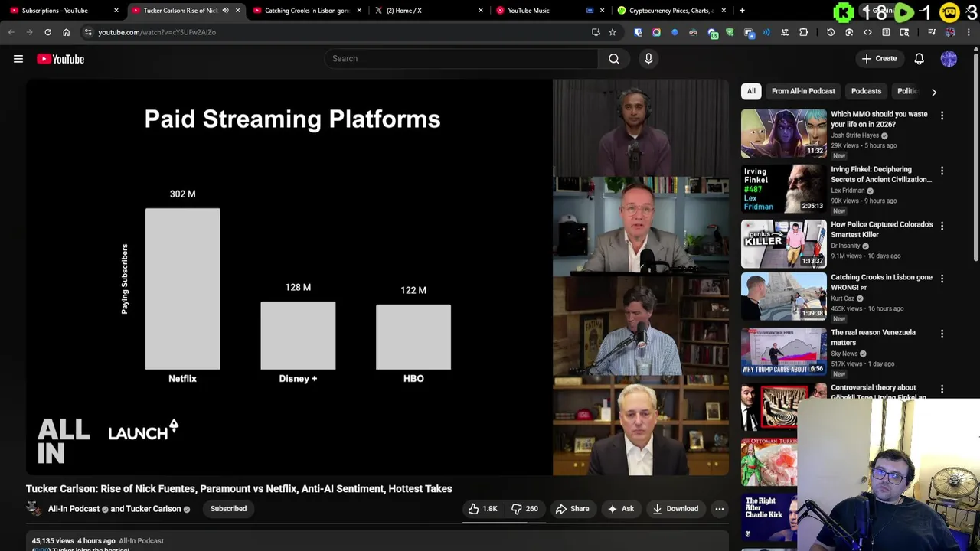Click the search magnifier button

[x=614, y=59]
